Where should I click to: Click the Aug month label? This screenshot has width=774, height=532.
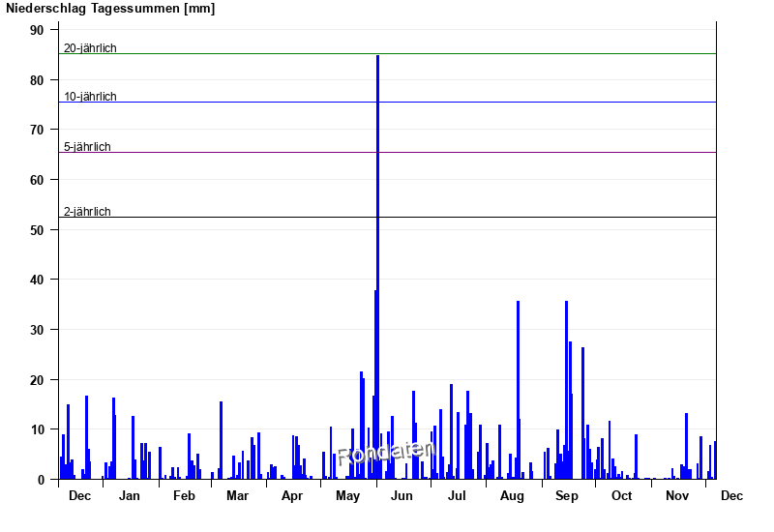pos(512,496)
